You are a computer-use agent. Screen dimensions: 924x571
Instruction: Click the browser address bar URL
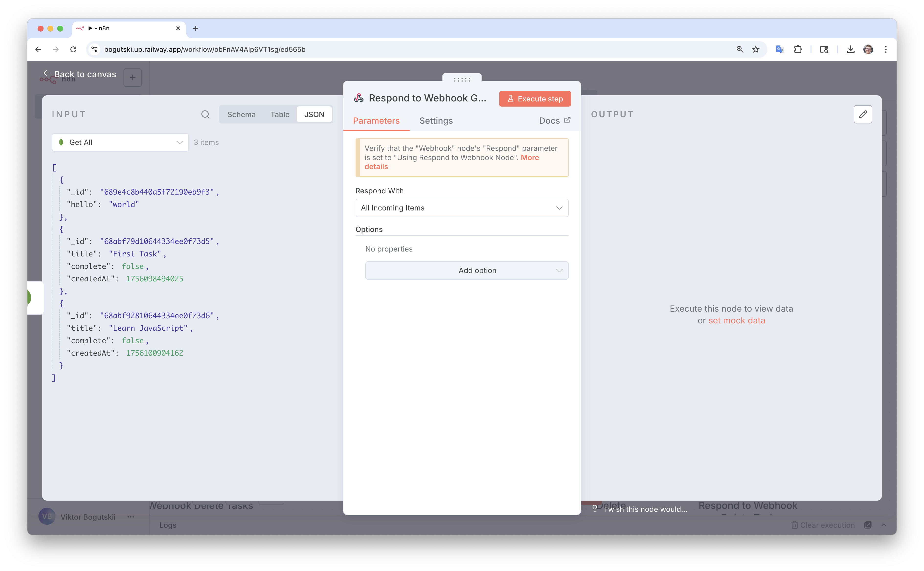click(204, 49)
